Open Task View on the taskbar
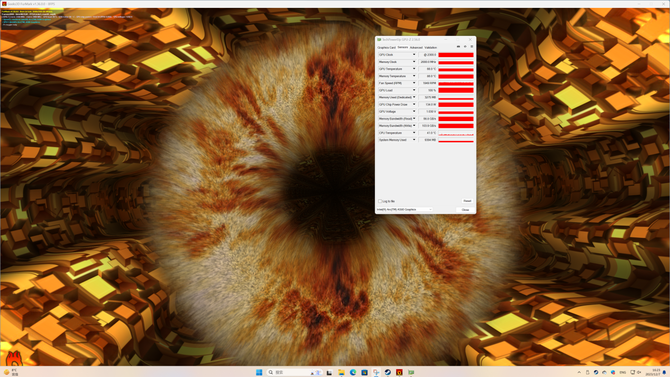Viewport: 670px width, 377px height. pyautogui.click(x=329, y=372)
